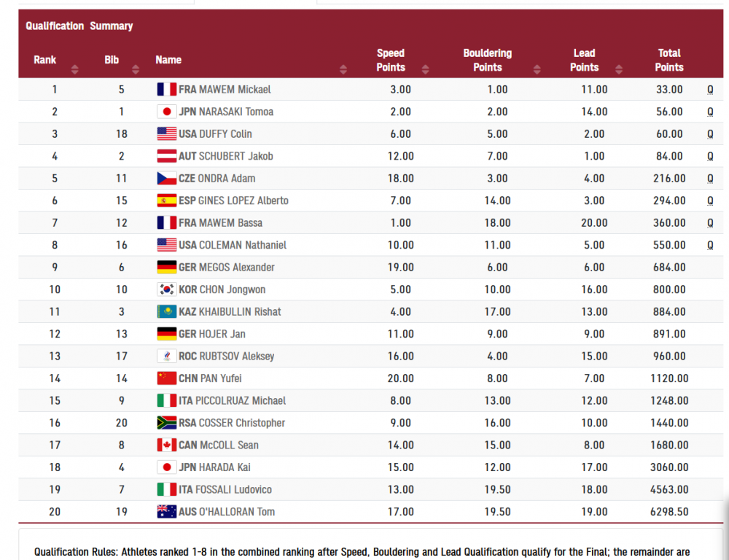Click the Australian flag next to O'HALLORAN Tom

(x=166, y=512)
